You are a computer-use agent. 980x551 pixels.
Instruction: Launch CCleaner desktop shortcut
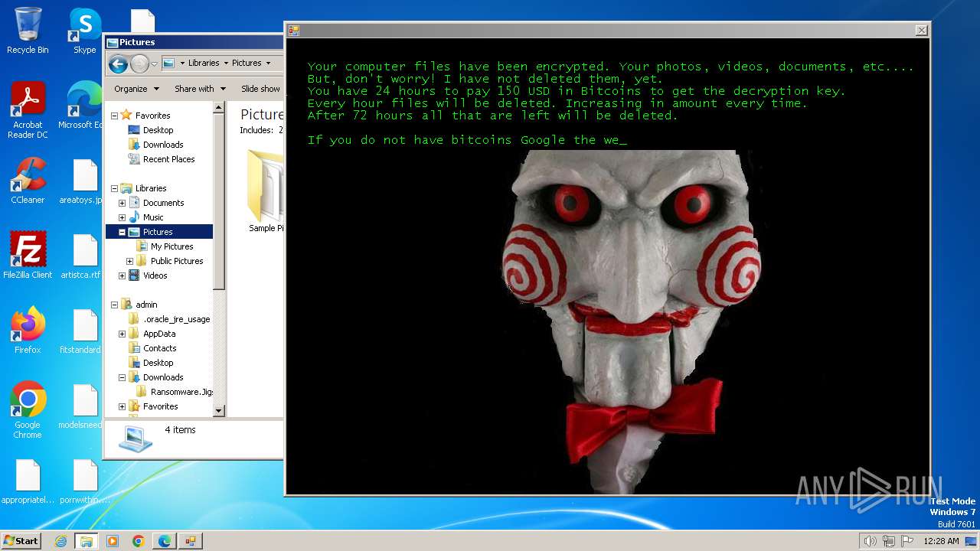tap(28, 181)
